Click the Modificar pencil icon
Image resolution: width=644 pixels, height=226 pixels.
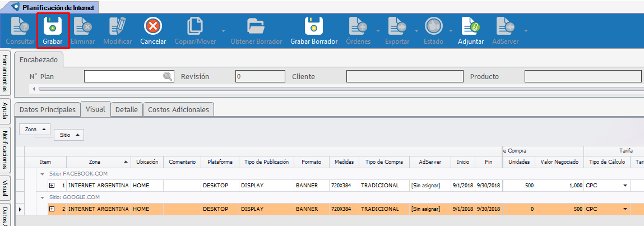(x=118, y=26)
